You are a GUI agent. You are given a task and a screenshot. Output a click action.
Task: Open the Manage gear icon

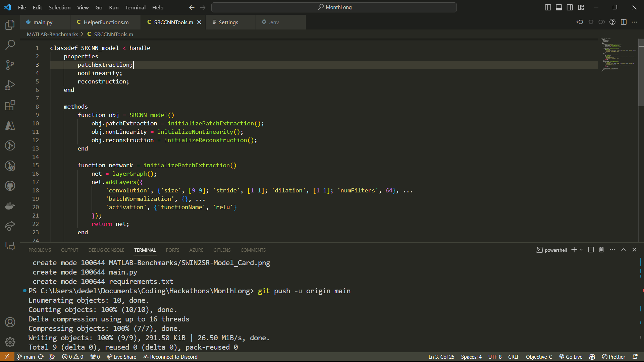click(10, 342)
